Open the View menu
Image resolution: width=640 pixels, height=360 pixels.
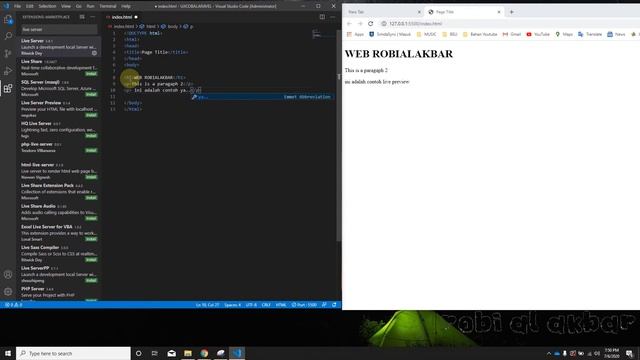click(x=66, y=6)
